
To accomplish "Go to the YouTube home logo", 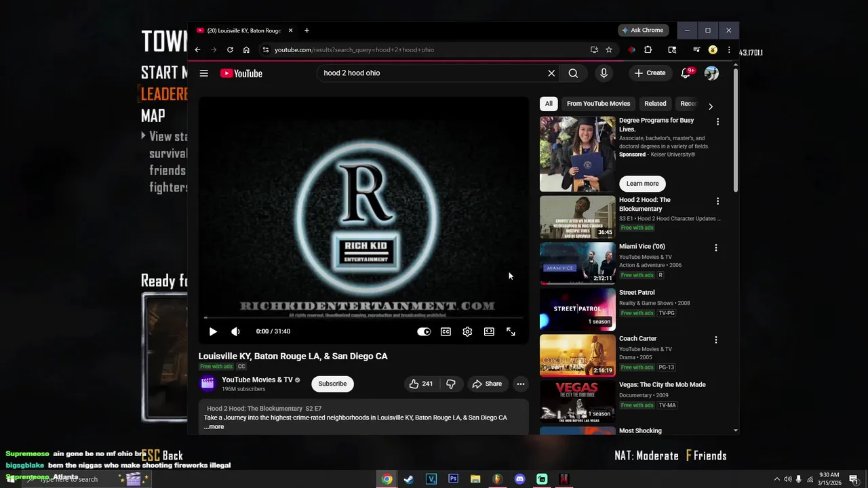I will tap(241, 73).
